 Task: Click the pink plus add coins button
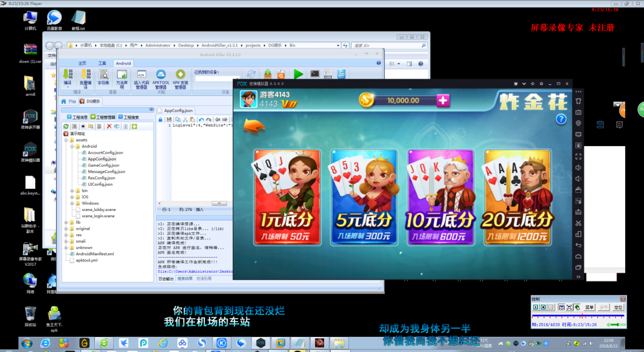[x=443, y=100]
